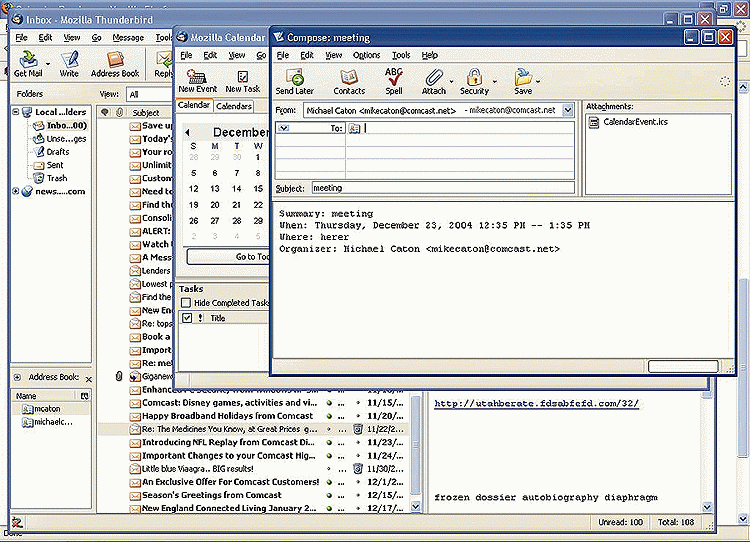Click junk trash icon on Medicines email row
Viewport: 750px width, 542px height.
(357, 429)
